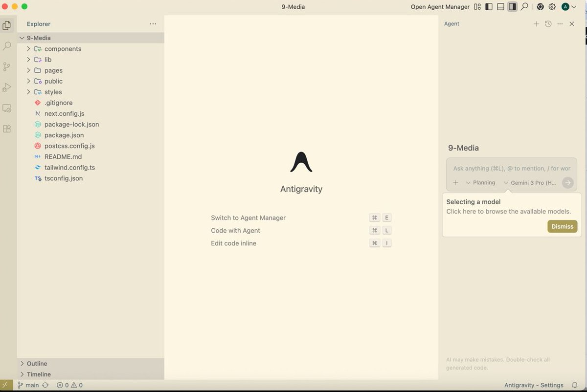
Task: Open remote window indicator in status bar
Action: pyautogui.click(x=6, y=385)
